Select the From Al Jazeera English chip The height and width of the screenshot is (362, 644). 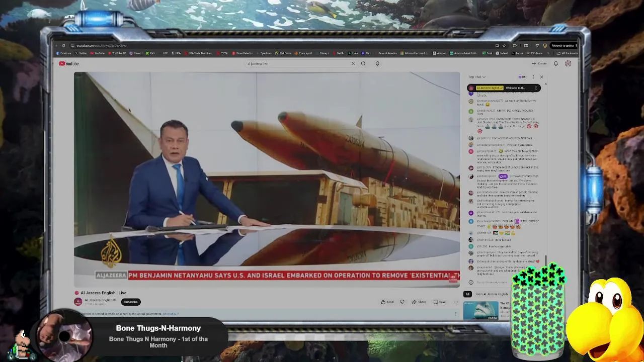(x=492, y=294)
